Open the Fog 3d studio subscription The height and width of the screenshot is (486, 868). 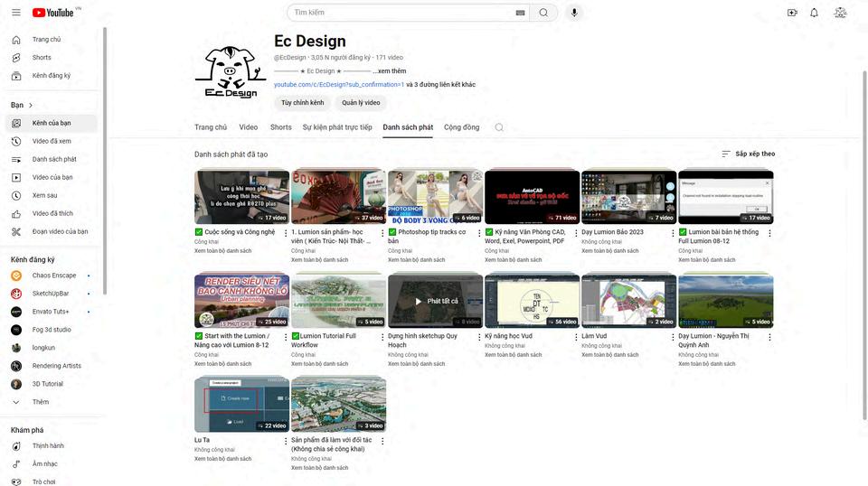tap(52, 330)
